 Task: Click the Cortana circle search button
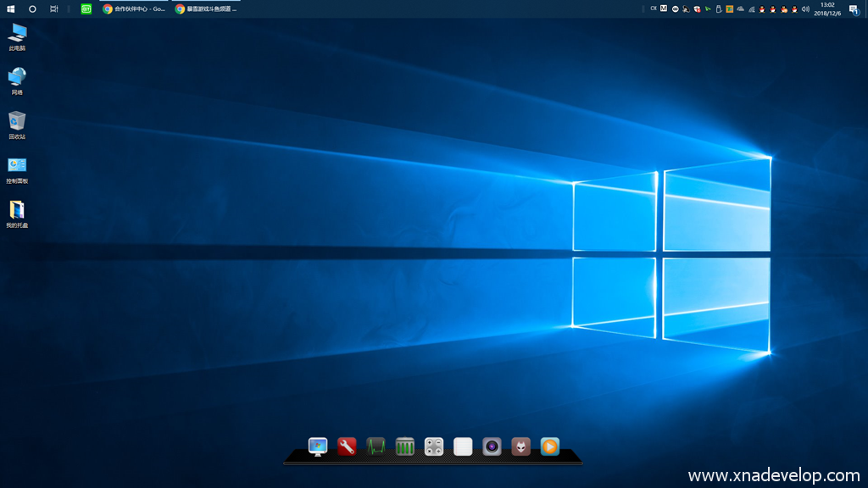[x=32, y=8]
